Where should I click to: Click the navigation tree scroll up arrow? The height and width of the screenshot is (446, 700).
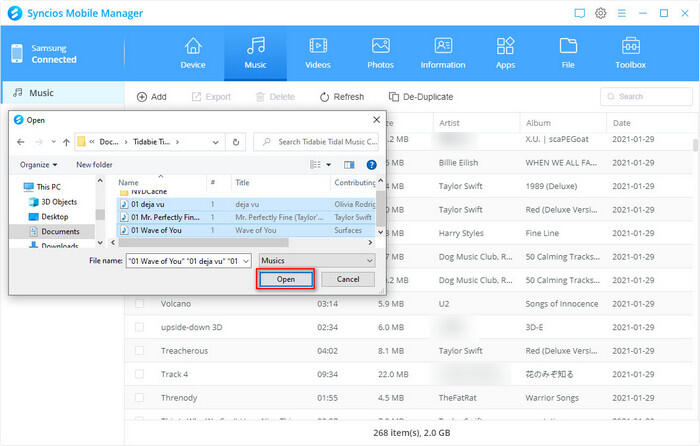click(100, 180)
